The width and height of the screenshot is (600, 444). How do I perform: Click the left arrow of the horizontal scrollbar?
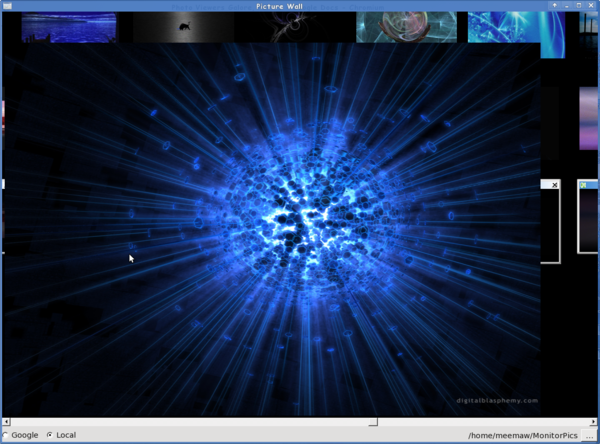(6, 422)
